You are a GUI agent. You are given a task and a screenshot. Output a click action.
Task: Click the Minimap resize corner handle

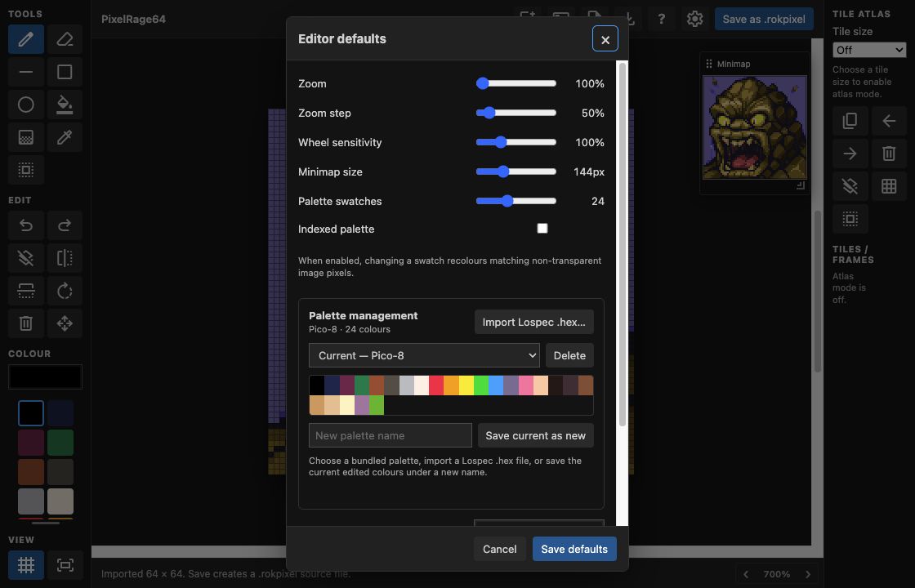click(x=801, y=185)
